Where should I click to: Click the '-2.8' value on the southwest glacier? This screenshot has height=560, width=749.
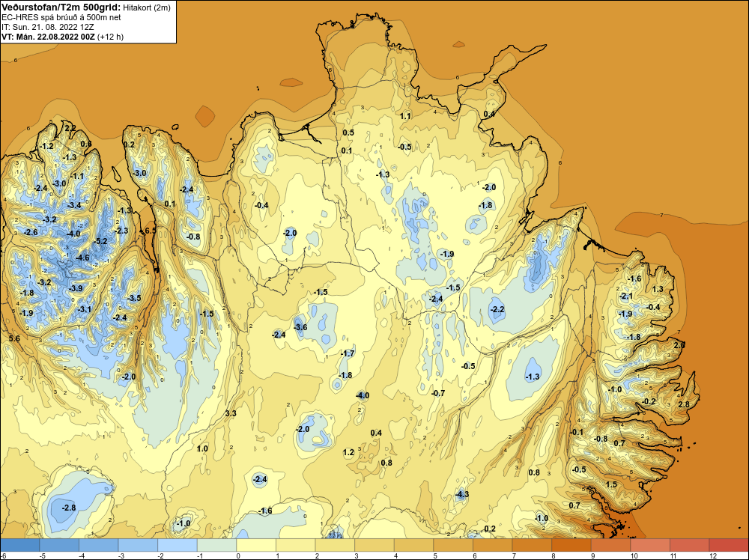[69, 508]
